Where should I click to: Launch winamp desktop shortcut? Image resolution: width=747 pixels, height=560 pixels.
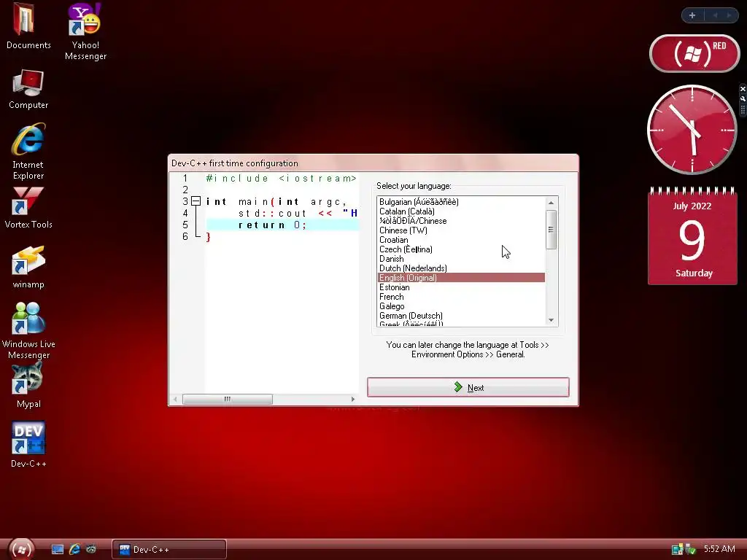pyautogui.click(x=28, y=267)
